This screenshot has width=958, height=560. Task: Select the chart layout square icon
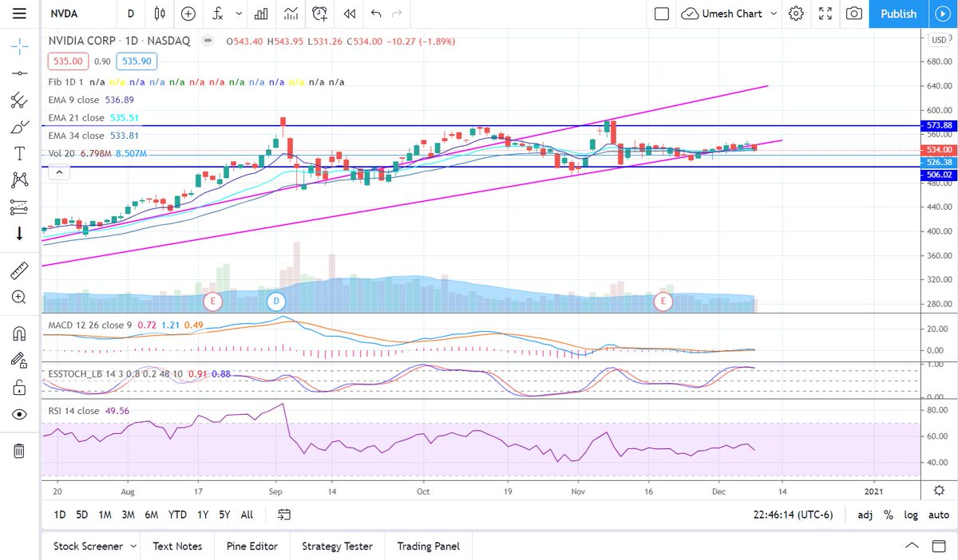[x=661, y=14]
